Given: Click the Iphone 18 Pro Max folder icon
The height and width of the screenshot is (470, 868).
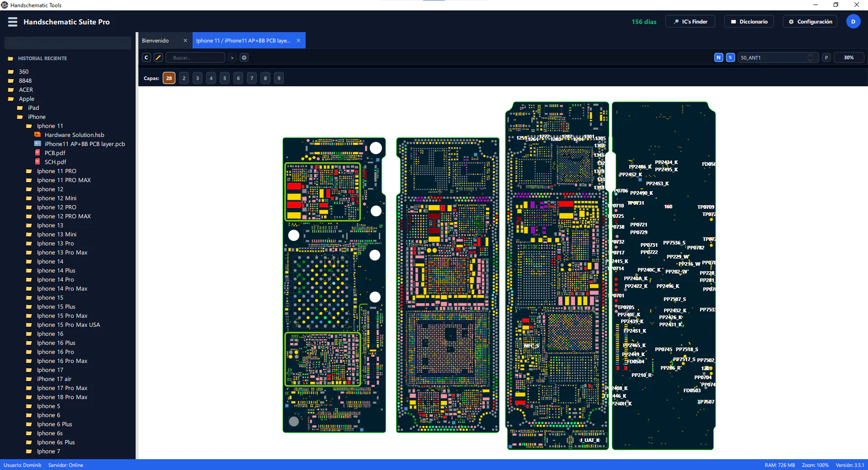Looking at the screenshot, I should (x=29, y=397).
